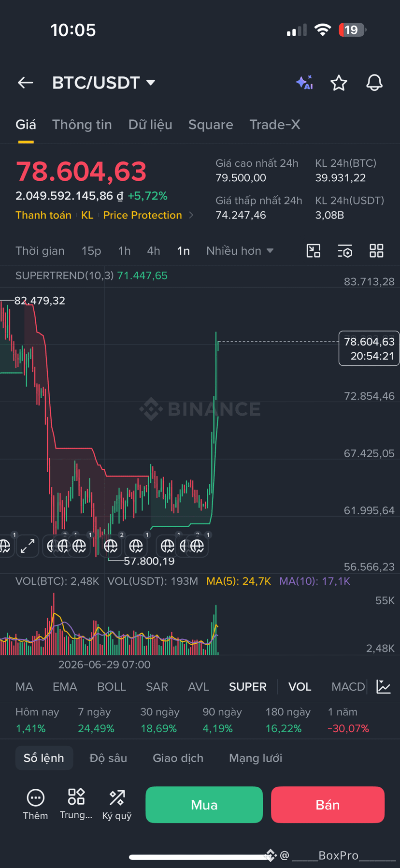Image resolution: width=400 pixels, height=868 pixels.
Task: Open Giao dịch trades tab
Action: [178, 758]
